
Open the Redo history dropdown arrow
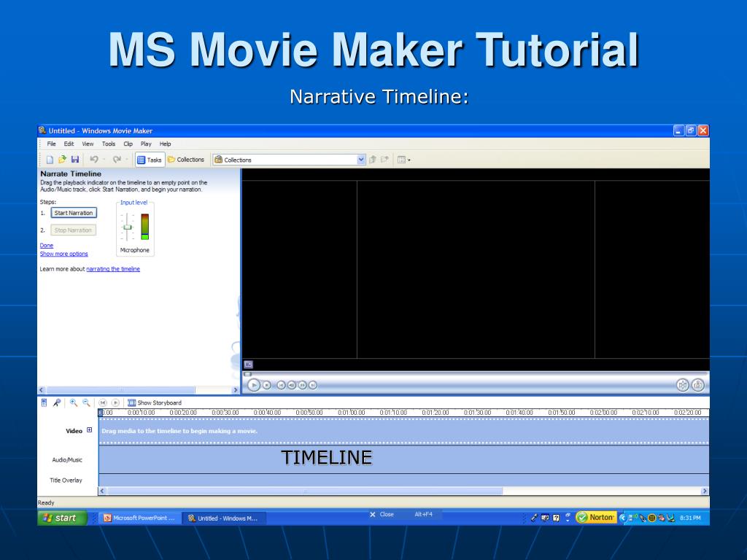pos(127,160)
